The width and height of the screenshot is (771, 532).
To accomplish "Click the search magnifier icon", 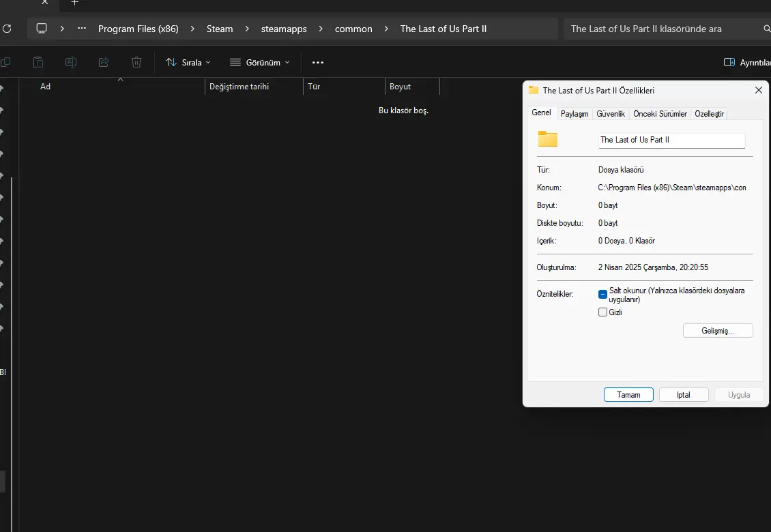I will point(767,29).
